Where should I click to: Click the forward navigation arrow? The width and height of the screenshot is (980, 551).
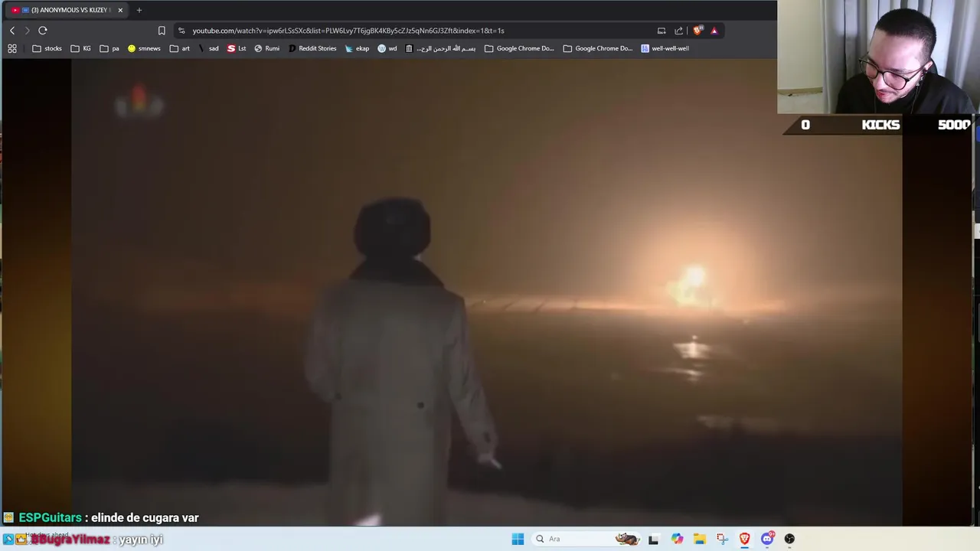pyautogui.click(x=27, y=31)
